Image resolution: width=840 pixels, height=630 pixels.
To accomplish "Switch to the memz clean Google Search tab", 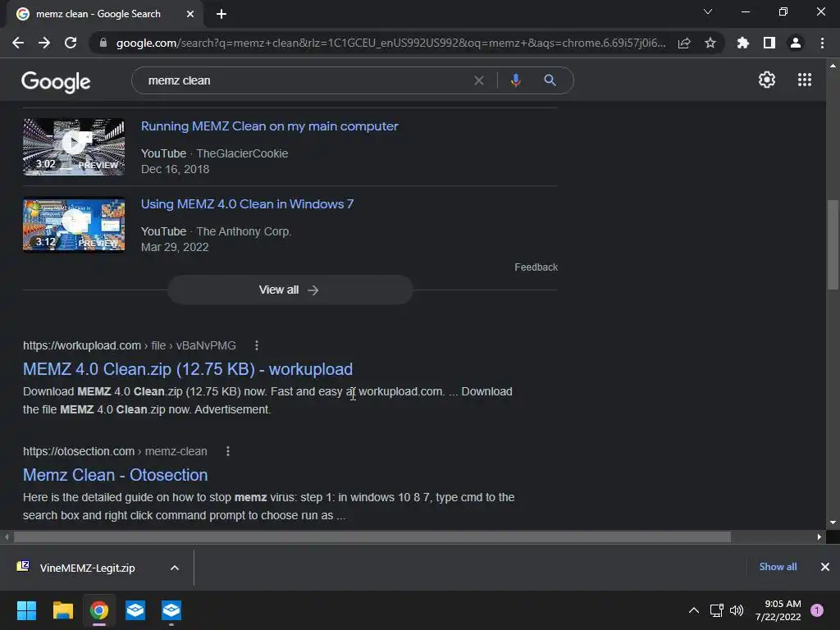I will tap(98, 14).
